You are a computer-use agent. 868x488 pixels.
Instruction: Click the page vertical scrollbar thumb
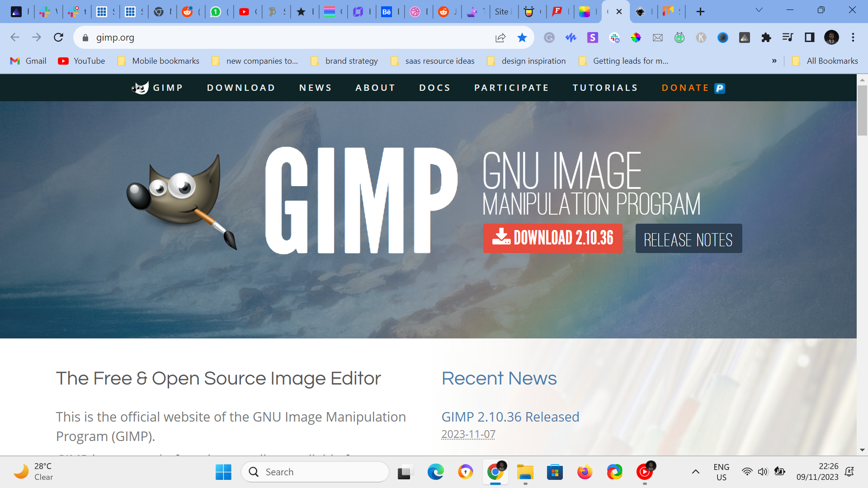tap(862, 110)
